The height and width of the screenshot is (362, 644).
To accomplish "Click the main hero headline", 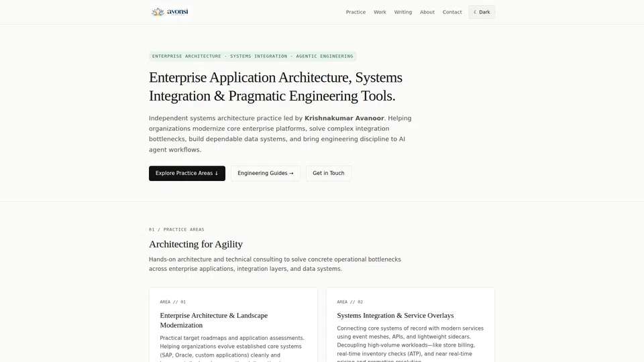I will 275,86.
